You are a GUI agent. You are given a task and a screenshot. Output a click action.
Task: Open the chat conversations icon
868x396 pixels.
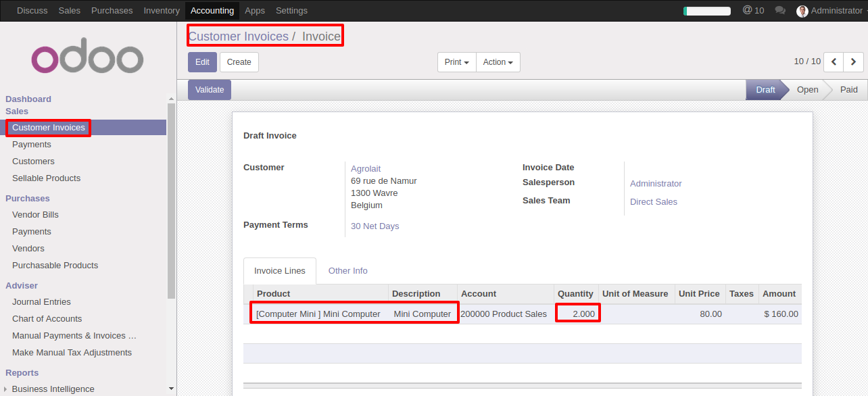[780, 10]
